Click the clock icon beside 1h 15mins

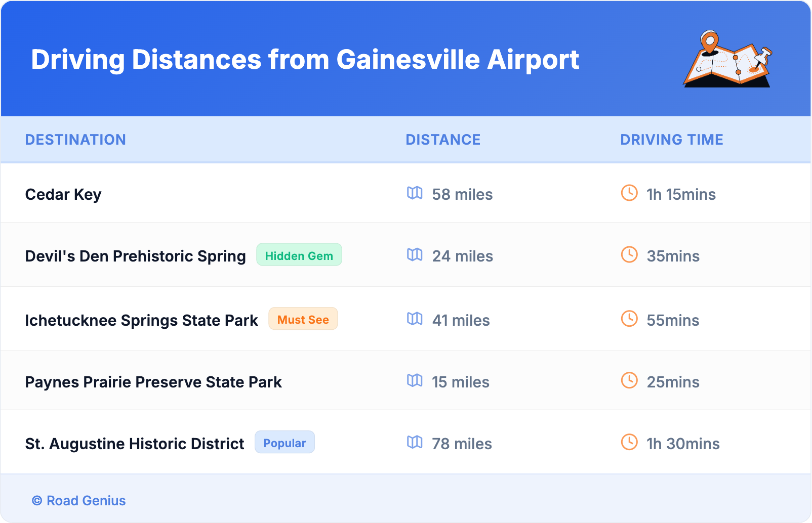pyautogui.click(x=629, y=193)
